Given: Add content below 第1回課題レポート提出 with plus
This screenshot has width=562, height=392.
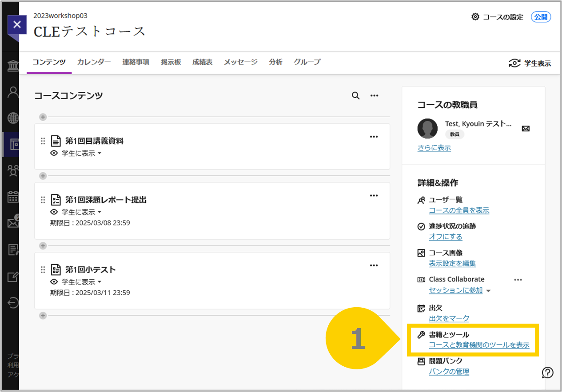Looking at the screenshot, I should [x=43, y=245].
